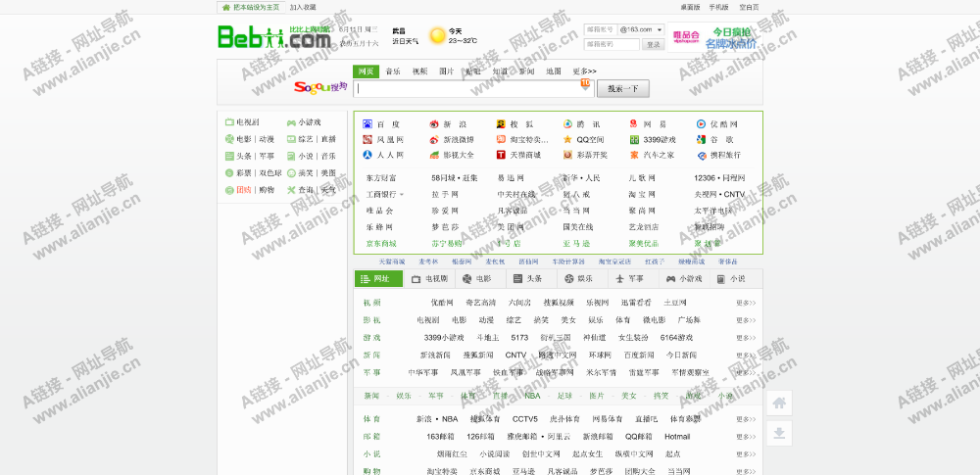Click the 搜索一下 search button
The height and width of the screenshot is (475, 980).
[x=623, y=89]
